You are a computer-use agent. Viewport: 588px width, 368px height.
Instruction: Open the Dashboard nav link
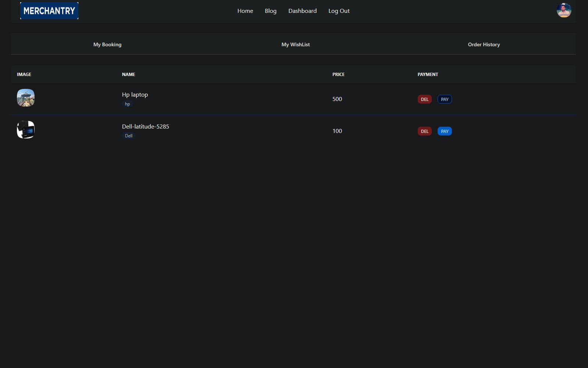pos(302,11)
